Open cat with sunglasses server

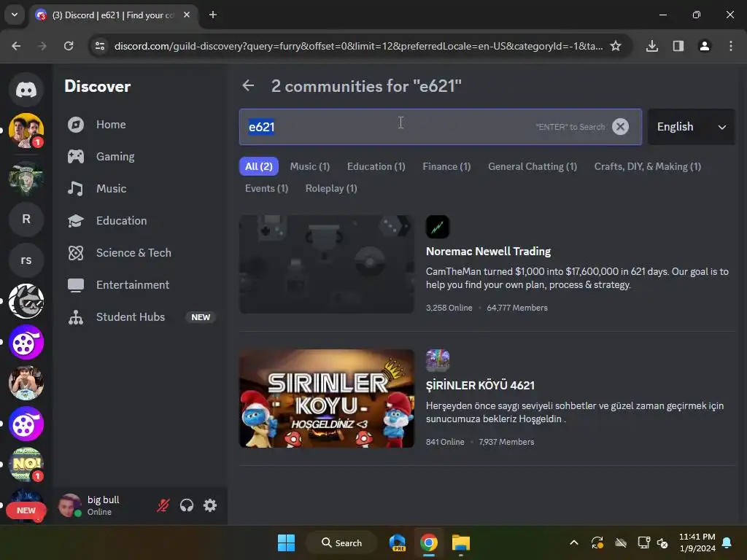(x=26, y=301)
